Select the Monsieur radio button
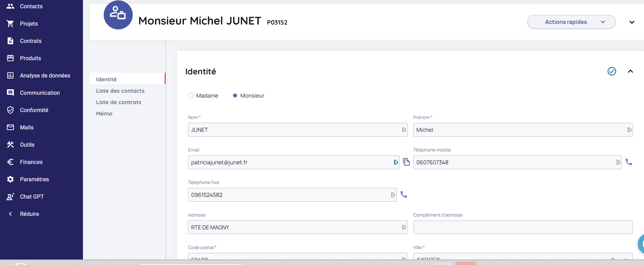Screen dimensions: 644x265 click(235, 95)
